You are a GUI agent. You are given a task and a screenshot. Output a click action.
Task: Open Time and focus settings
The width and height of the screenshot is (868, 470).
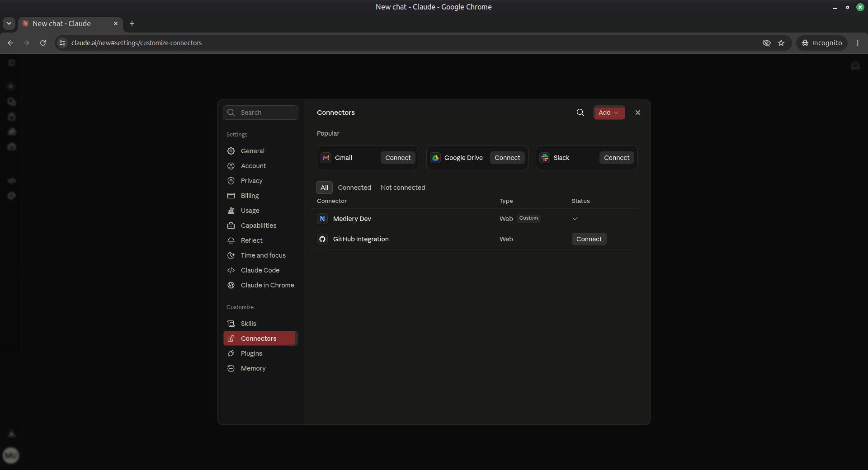(x=260, y=255)
